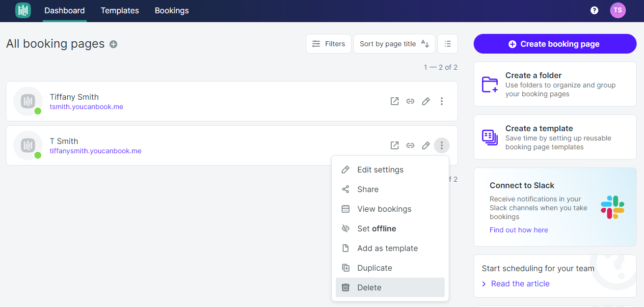644x307 pixels.
Task: Click Tiffany Smith page title
Action: (74, 97)
